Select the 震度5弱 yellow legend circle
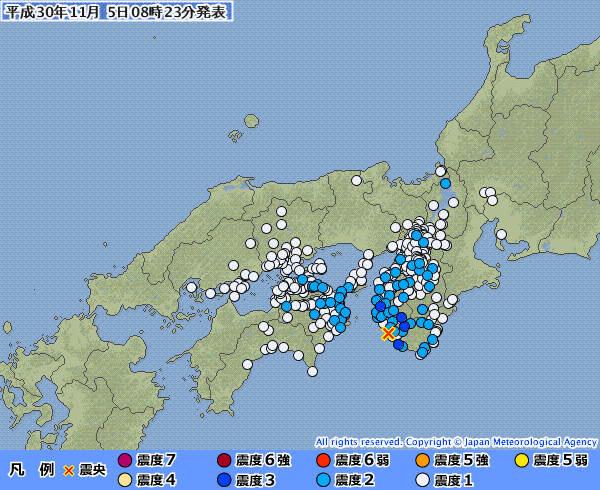The height and width of the screenshot is (490, 600). (522, 460)
